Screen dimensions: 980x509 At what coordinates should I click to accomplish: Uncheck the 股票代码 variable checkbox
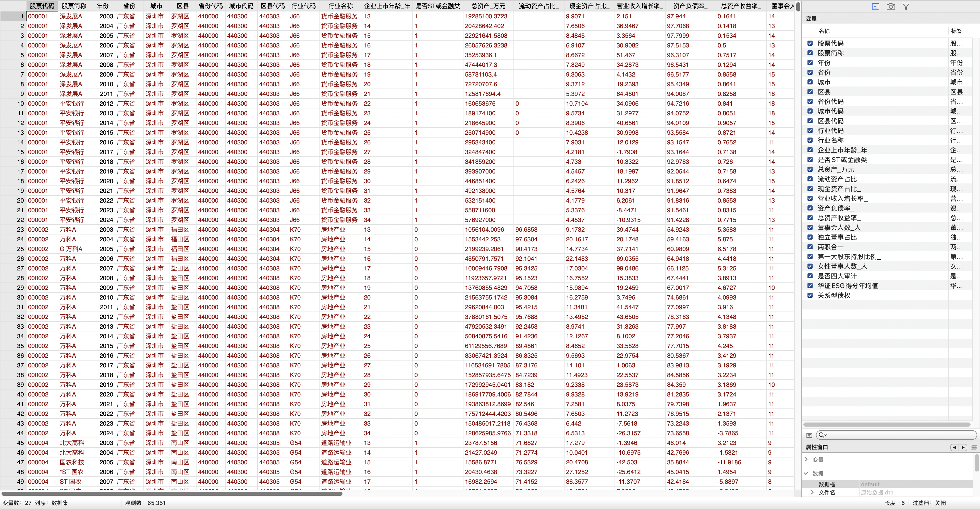pyautogui.click(x=810, y=43)
